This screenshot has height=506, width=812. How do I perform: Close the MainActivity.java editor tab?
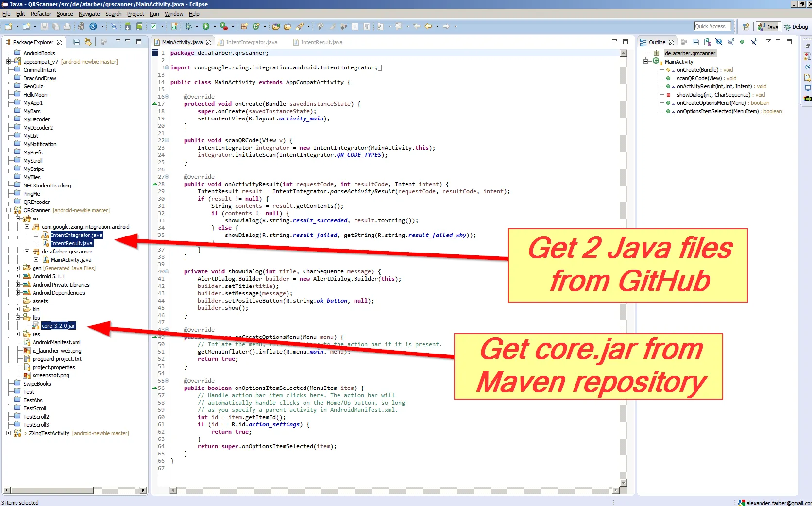click(x=209, y=42)
